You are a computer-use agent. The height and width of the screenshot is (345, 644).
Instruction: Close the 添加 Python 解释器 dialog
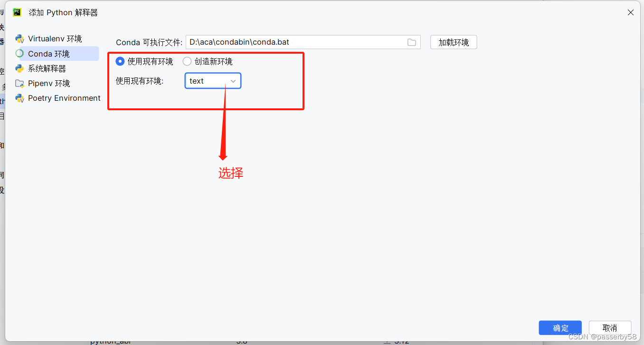click(631, 13)
